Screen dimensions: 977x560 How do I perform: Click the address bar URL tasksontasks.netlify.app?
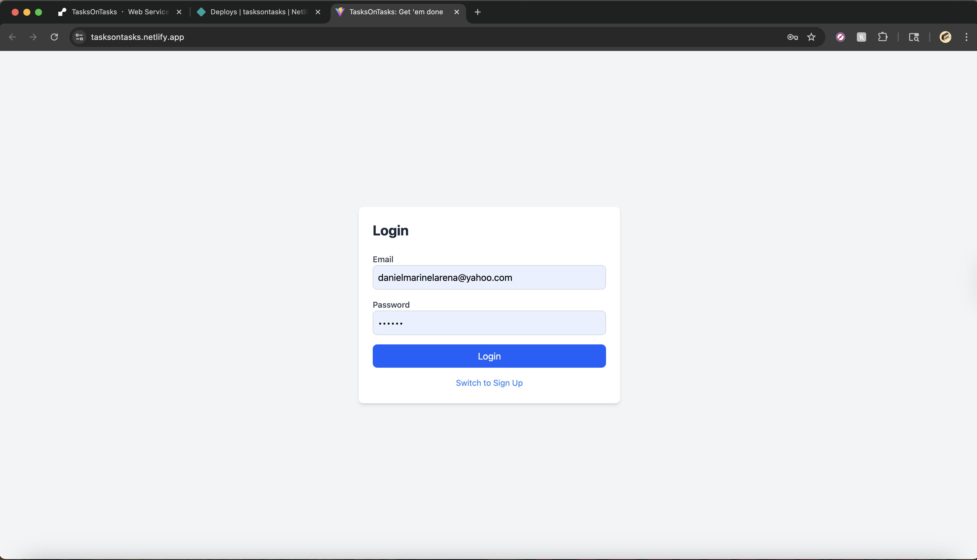click(137, 37)
